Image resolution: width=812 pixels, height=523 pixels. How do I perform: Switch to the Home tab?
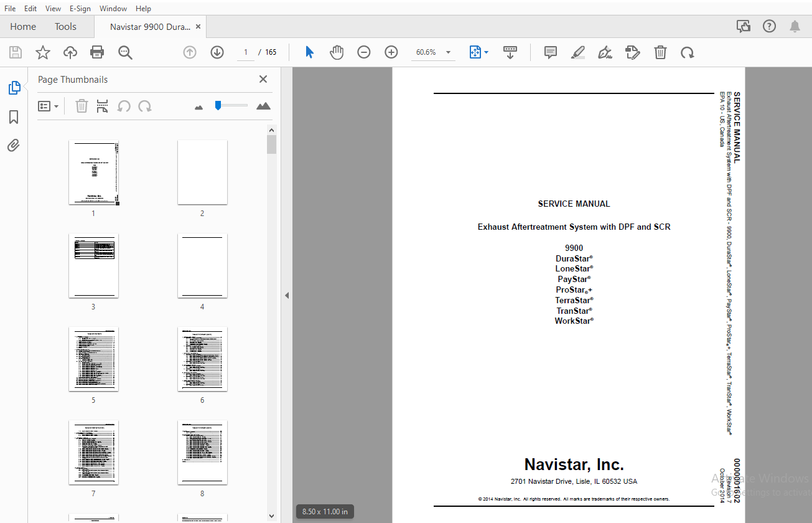point(23,26)
